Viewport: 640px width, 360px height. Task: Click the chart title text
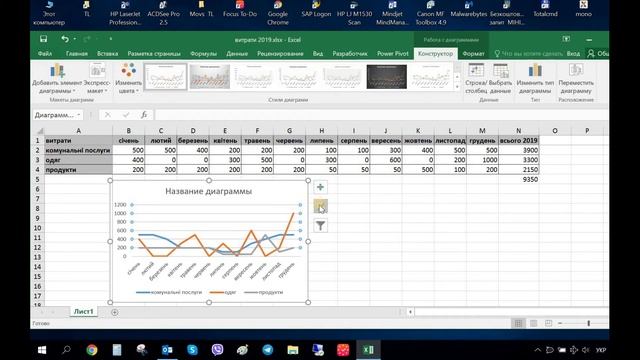pyautogui.click(x=209, y=191)
